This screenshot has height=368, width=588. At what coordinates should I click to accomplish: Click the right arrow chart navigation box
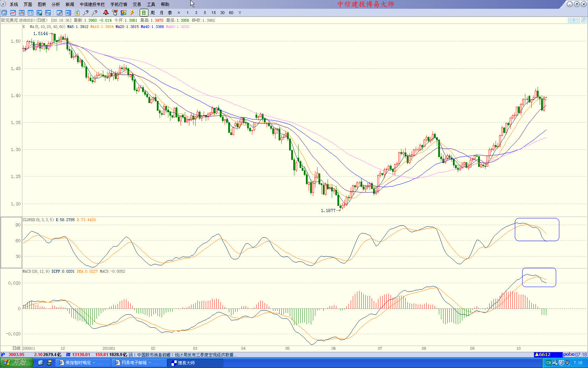pos(577,20)
